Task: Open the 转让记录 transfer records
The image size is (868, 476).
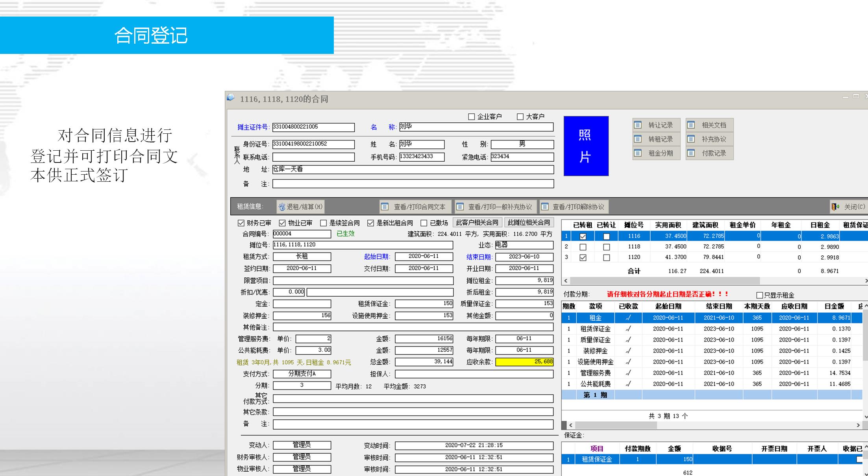Action: 656,125
